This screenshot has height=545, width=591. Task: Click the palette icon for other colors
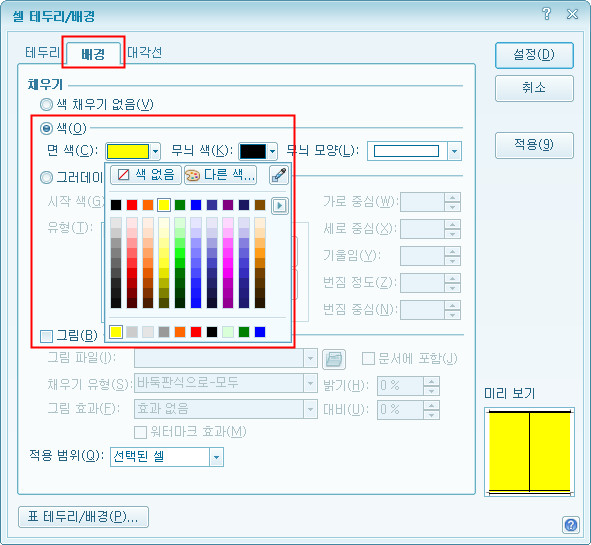tap(192, 175)
